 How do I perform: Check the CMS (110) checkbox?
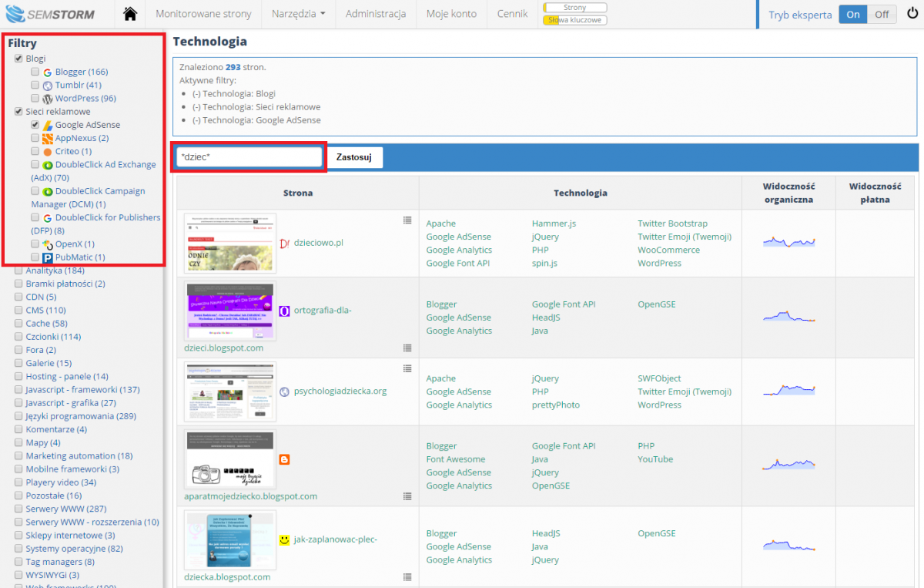(x=18, y=311)
